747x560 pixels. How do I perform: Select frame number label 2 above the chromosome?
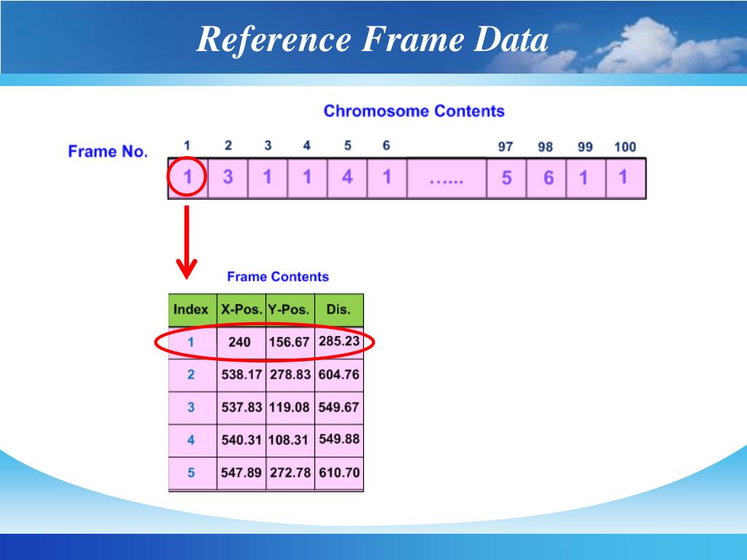coord(228,145)
